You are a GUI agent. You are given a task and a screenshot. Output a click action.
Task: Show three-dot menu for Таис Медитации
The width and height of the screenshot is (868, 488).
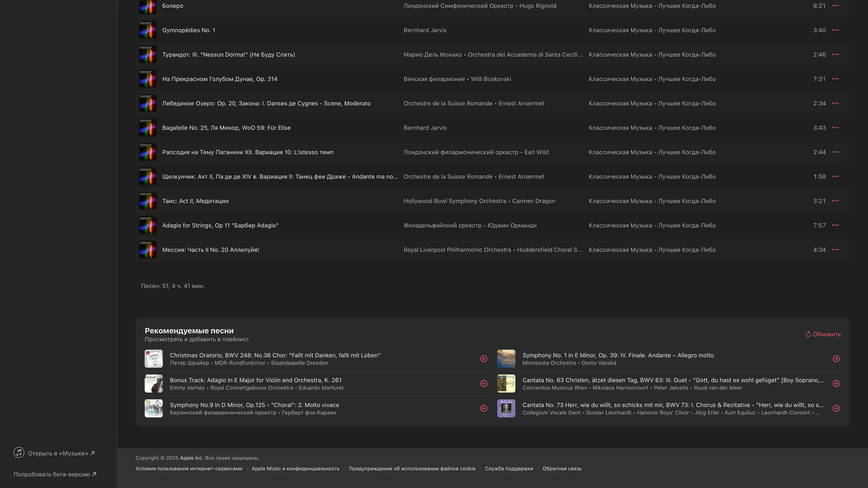[x=835, y=201]
